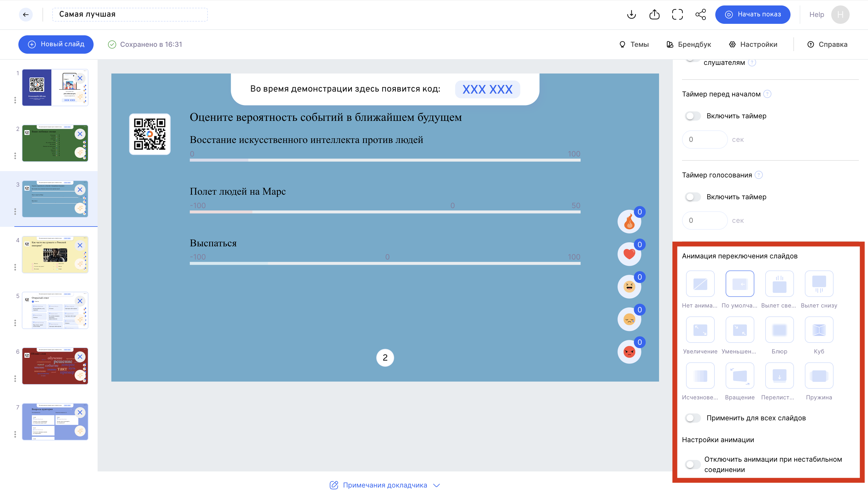Click the fire reaction emoji
868x499 pixels.
coord(629,222)
